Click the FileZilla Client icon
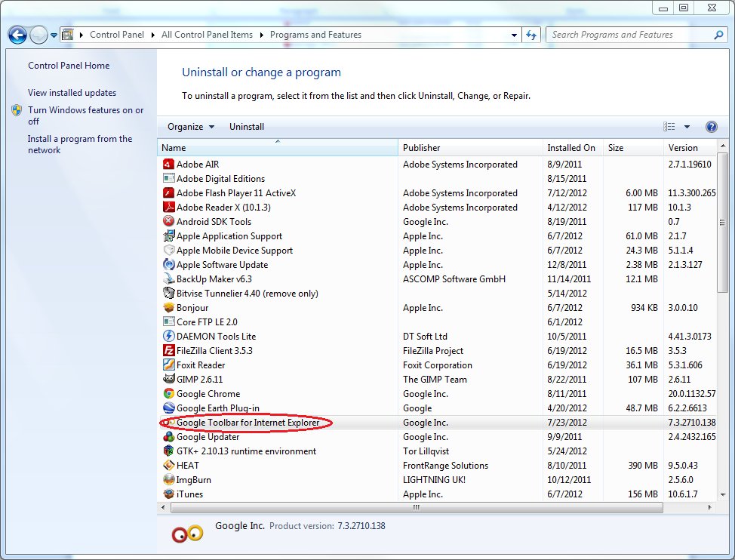The width and height of the screenshot is (735, 560). [169, 351]
